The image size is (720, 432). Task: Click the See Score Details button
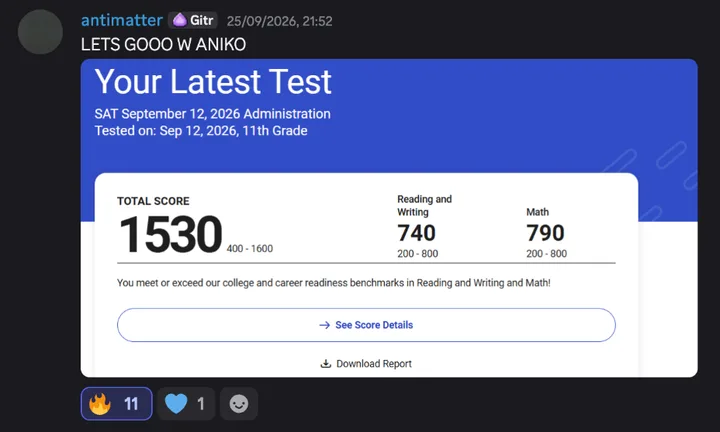pyautogui.click(x=366, y=325)
